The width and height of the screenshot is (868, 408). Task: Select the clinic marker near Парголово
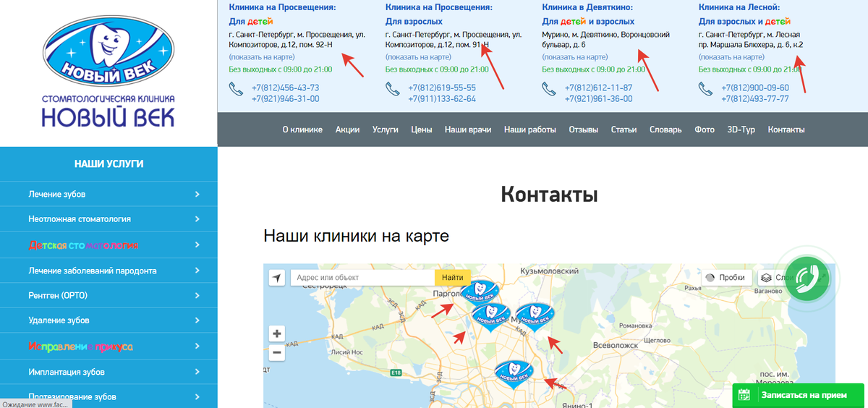(x=481, y=294)
